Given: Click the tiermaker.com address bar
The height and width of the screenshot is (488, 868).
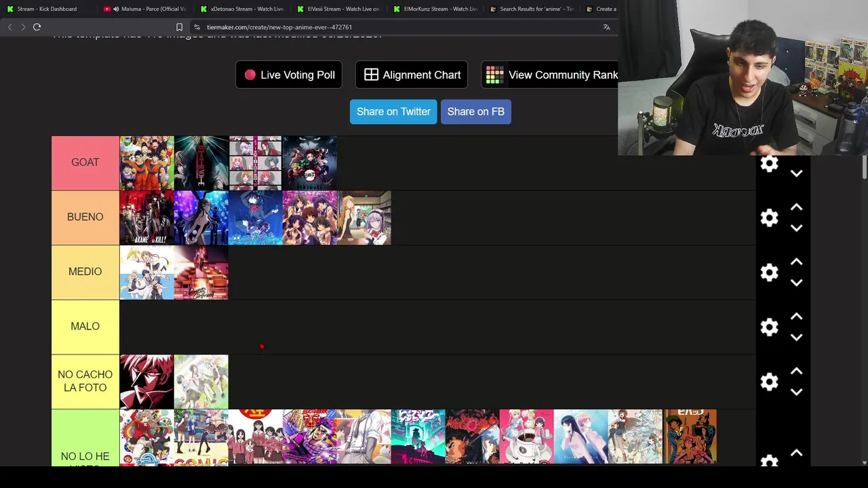Looking at the screenshot, I should point(400,27).
